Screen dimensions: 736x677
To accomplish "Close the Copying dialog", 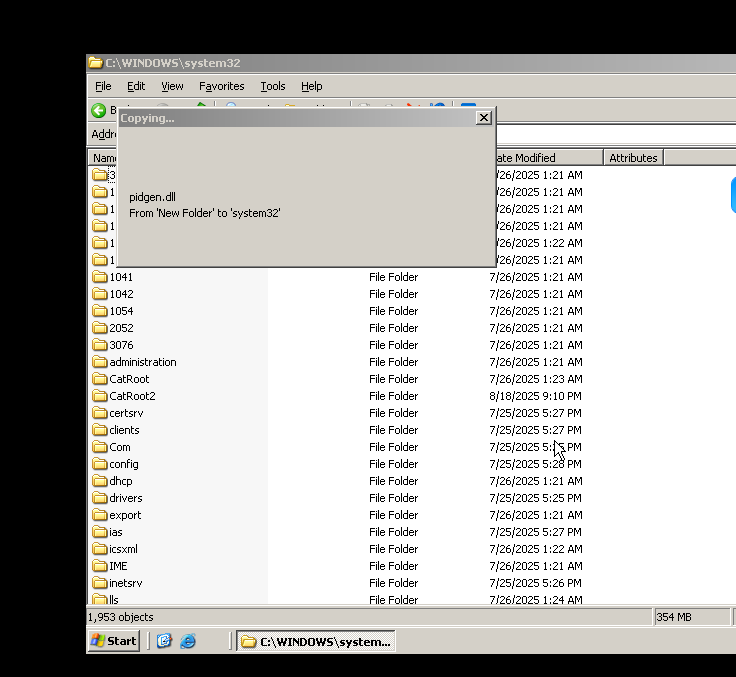I will (483, 118).
